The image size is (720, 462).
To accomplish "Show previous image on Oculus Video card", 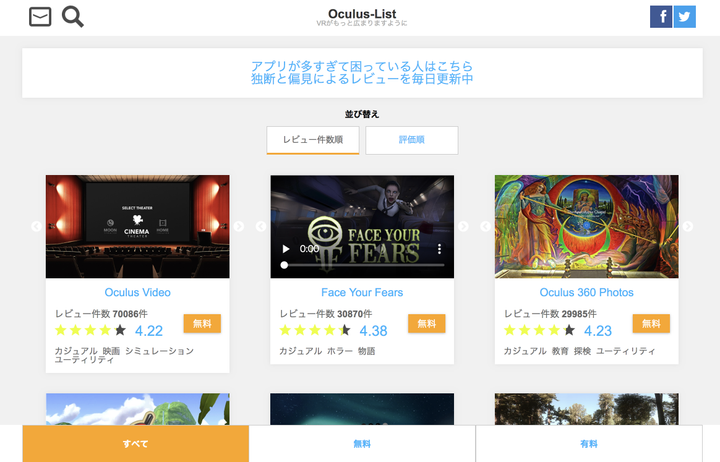I will tap(36, 226).
